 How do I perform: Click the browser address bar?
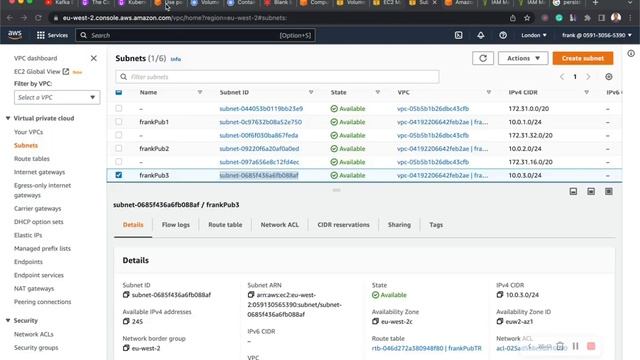point(278,18)
